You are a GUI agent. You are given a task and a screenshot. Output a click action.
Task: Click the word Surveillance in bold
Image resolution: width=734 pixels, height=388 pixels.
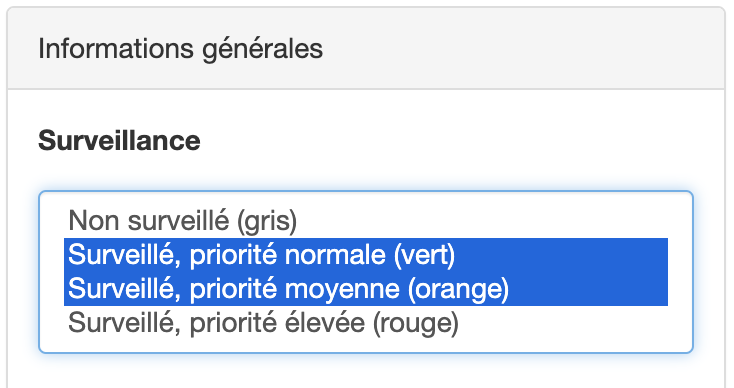[x=119, y=140]
